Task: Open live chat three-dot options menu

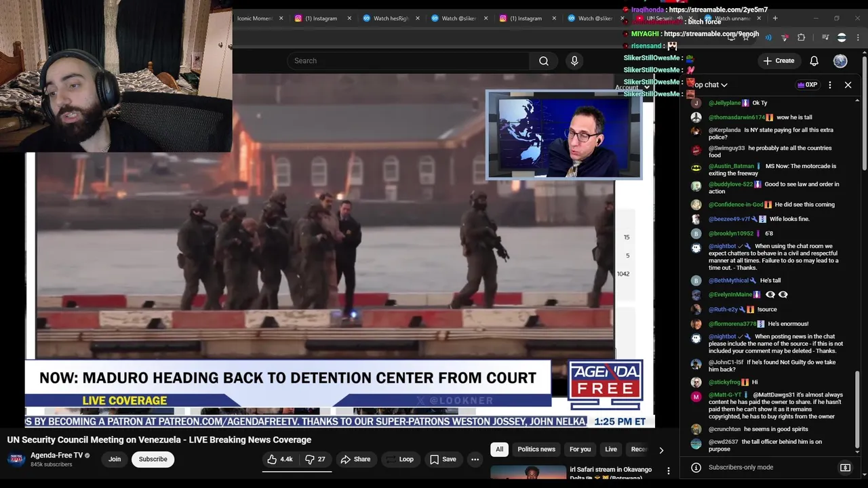Action: click(830, 85)
